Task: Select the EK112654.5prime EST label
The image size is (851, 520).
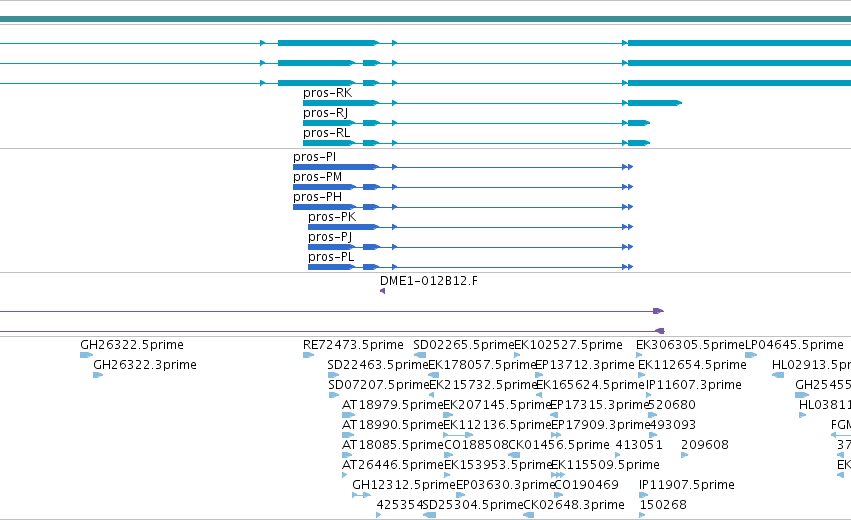Action: [x=693, y=365]
